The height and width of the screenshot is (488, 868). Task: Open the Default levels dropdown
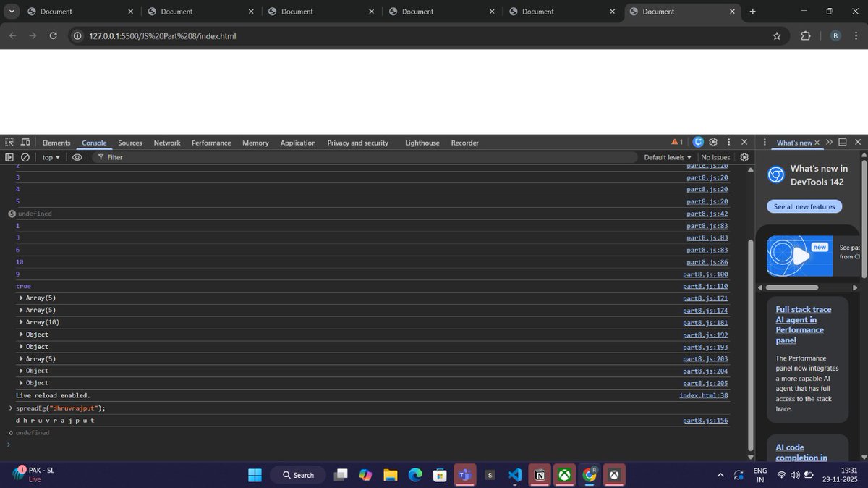tap(665, 156)
